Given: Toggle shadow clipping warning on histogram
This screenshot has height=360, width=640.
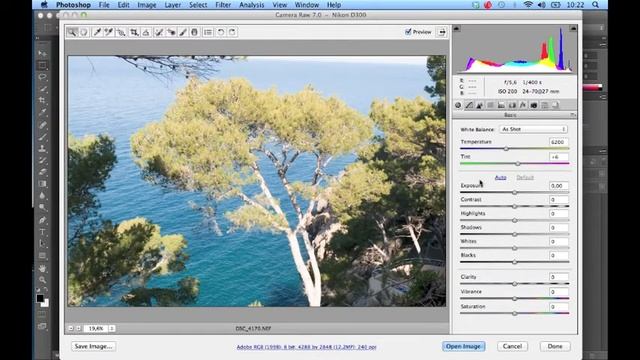Looking at the screenshot, I should click(x=457, y=28).
